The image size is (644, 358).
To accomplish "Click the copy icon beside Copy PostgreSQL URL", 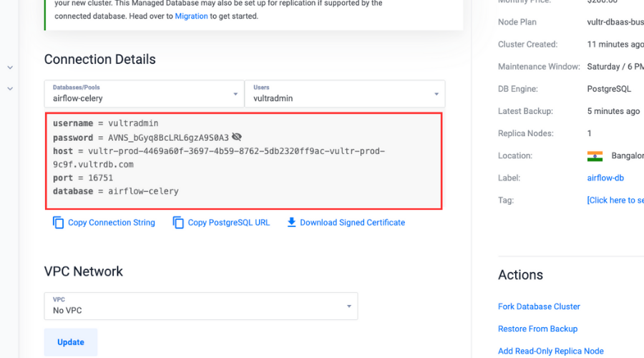I will (178, 223).
